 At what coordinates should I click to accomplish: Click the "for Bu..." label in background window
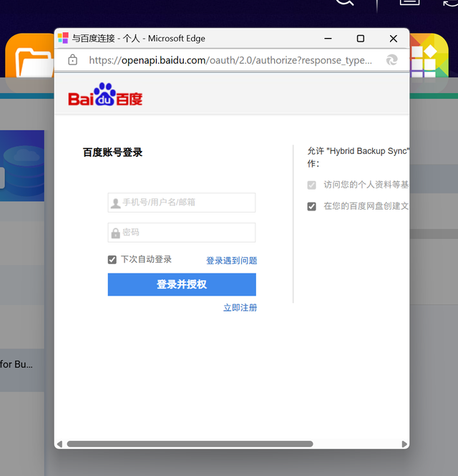[x=16, y=364]
